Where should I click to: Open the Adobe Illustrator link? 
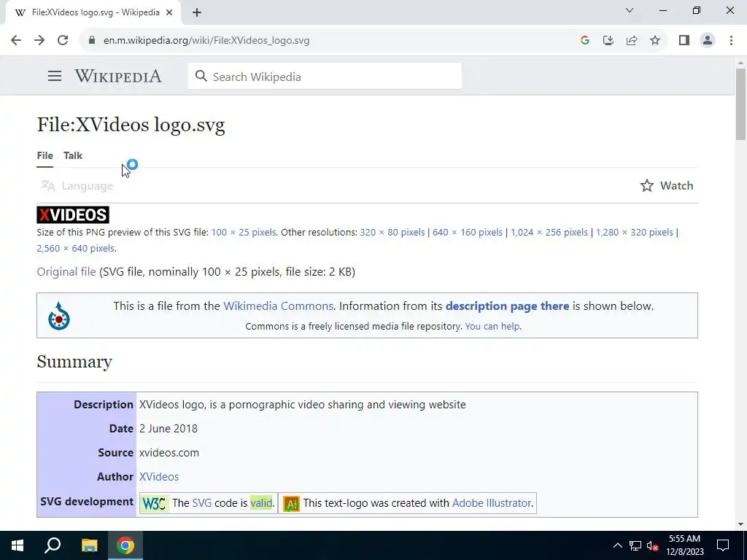491,503
